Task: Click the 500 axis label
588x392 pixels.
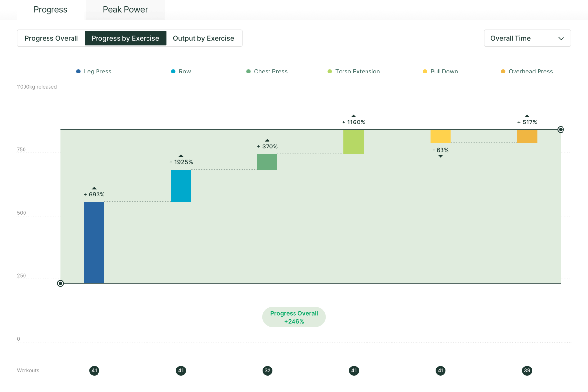Action: click(x=21, y=213)
